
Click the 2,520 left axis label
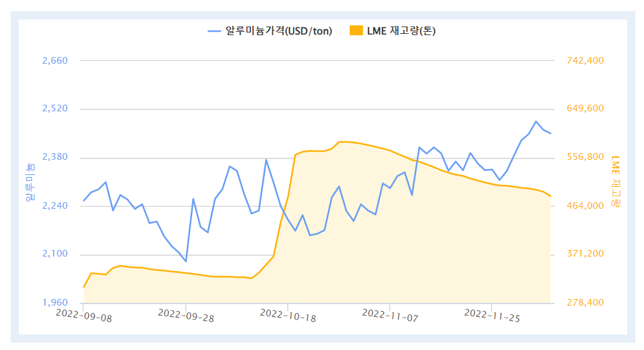point(55,109)
